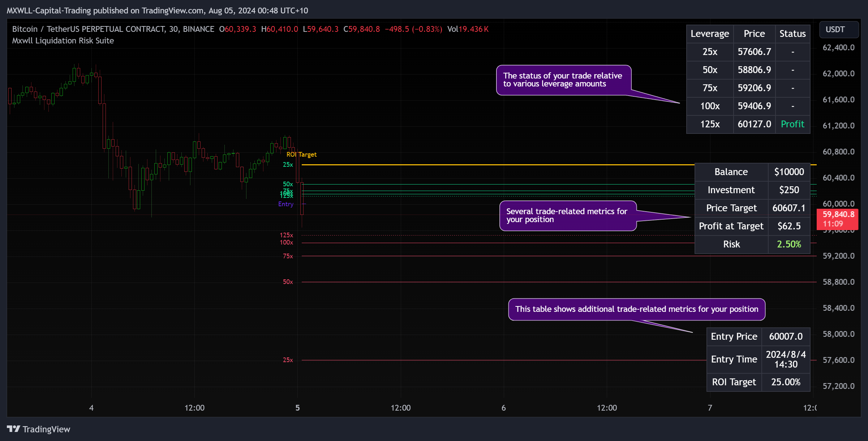Click the "This table shows additional" callout
Viewport: 868px width, 441px height.
coord(636,309)
